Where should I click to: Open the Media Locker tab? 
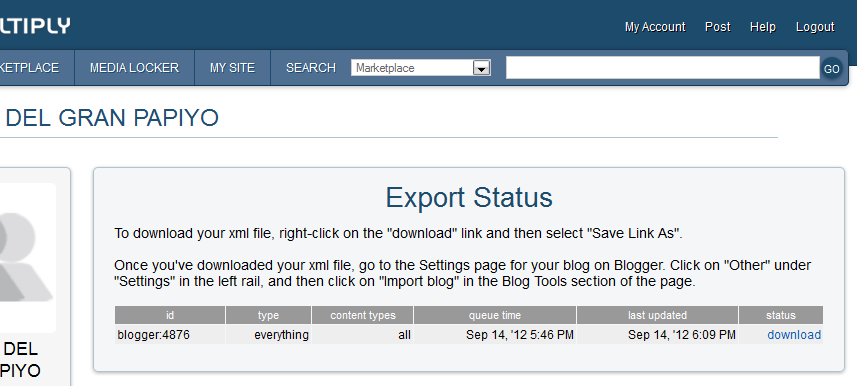[134, 68]
